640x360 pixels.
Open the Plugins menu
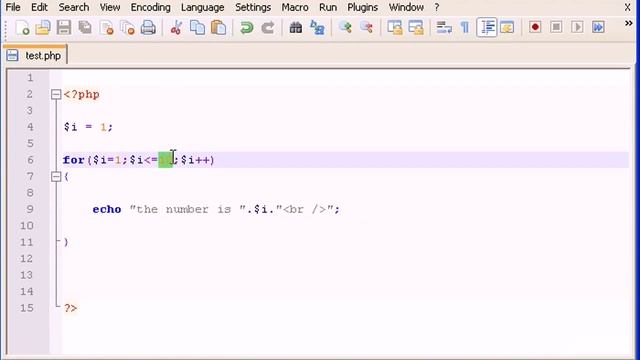pos(362,7)
